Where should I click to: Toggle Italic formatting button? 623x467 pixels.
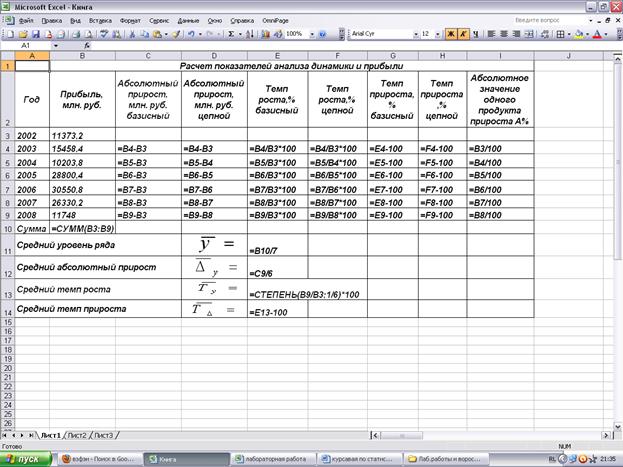pos(463,34)
